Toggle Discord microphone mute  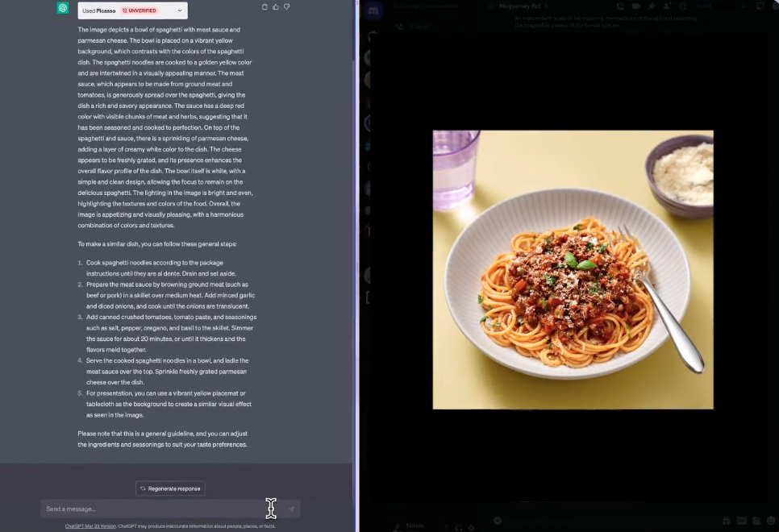pyautogui.click(x=446, y=527)
